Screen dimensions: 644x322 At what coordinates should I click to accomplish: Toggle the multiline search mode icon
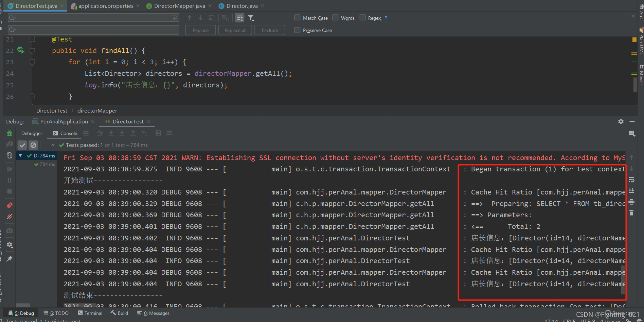240,18
